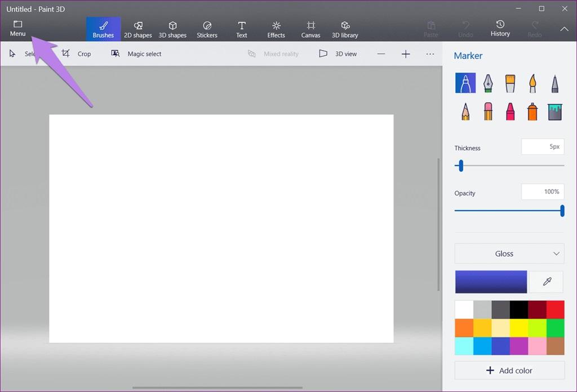Screen dimensions: 577x392
Task: Open the 3D shapes tab
Action: point(172,29)
